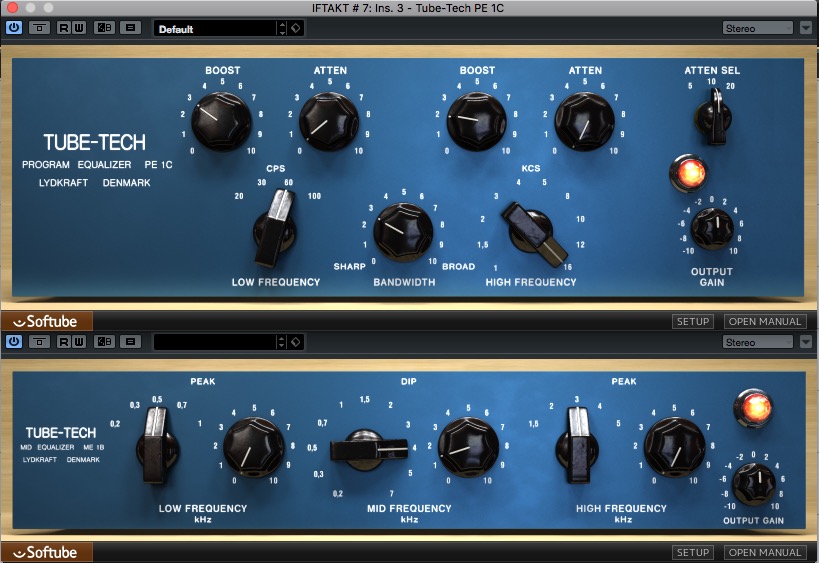Toggle the PE 1C plugin power button

click(x=14, y=28)
